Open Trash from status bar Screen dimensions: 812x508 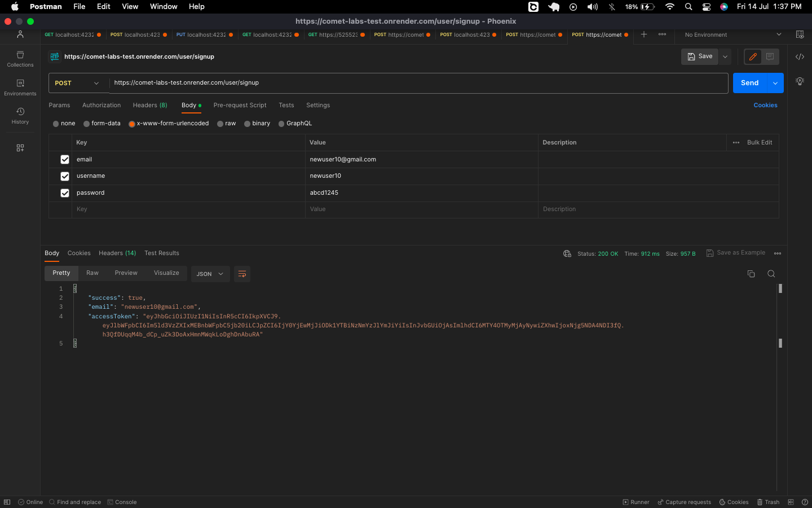768,502
